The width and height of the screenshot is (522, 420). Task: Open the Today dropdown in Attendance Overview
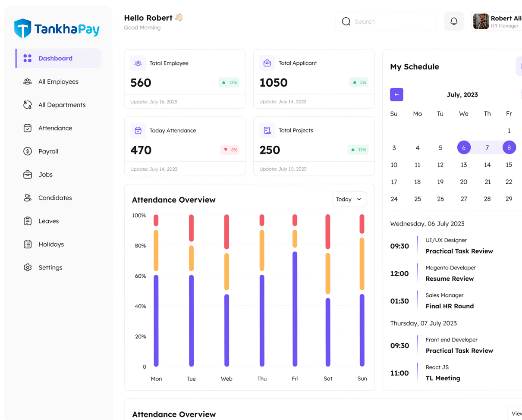point(349,199)
